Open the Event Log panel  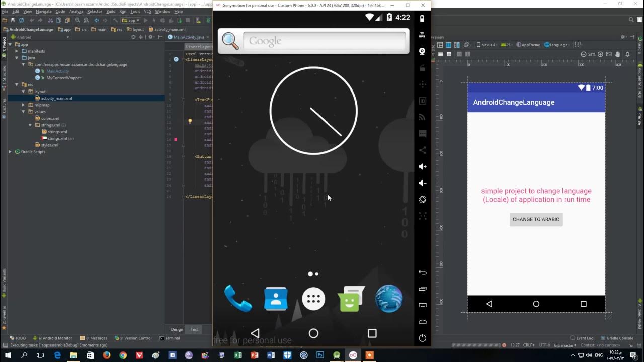tap(582, 338)
